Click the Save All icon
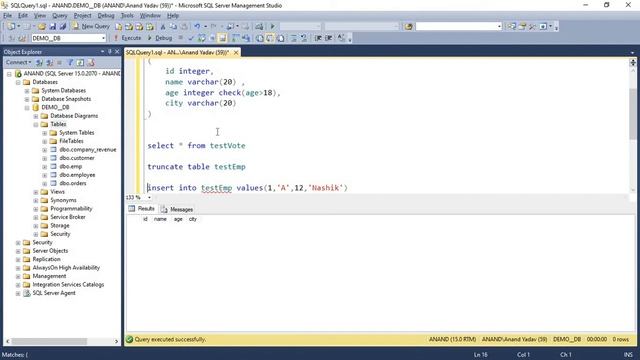The image size is (640, 360). click(x=62, y=27)
